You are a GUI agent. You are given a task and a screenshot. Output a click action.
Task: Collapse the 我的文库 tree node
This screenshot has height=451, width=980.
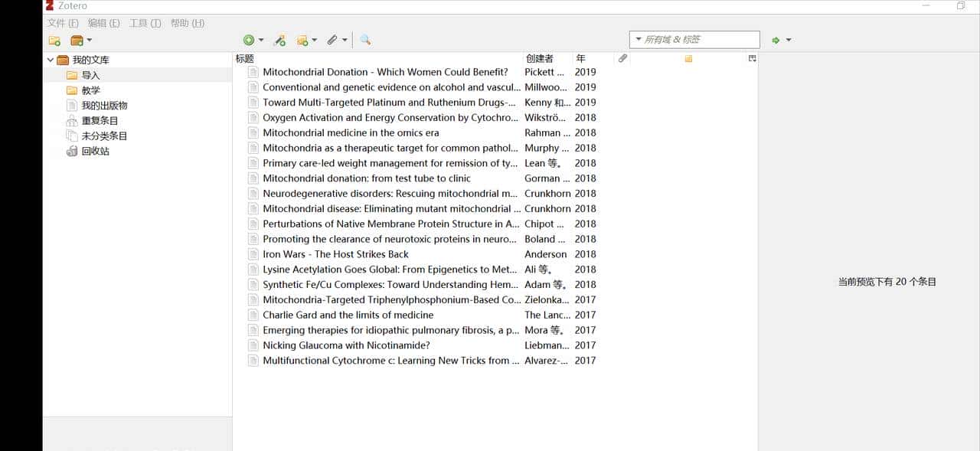tap(51, 60)
